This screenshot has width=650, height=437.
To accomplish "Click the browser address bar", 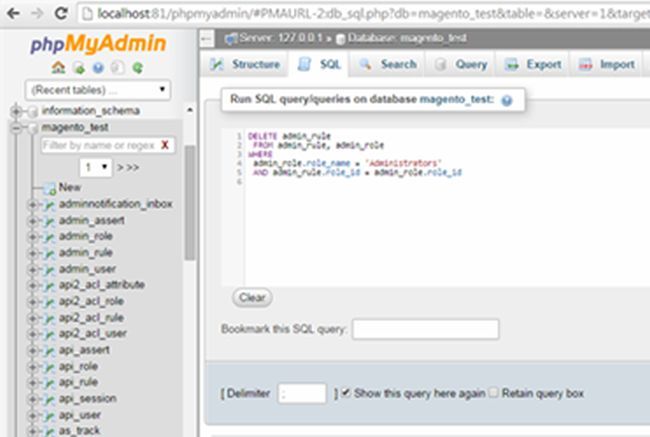I will tap(364, 14).
